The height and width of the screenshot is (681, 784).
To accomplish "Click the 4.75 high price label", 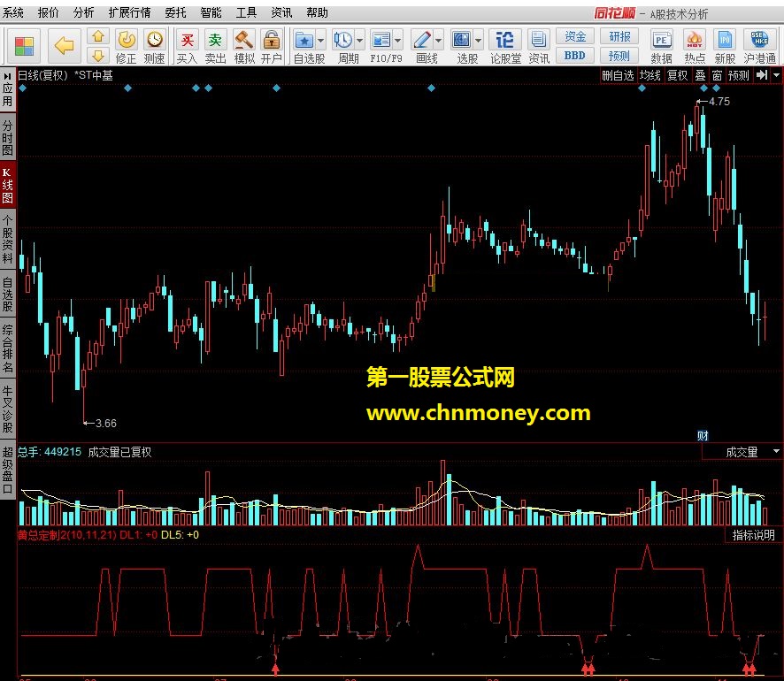I will [719, 102].
